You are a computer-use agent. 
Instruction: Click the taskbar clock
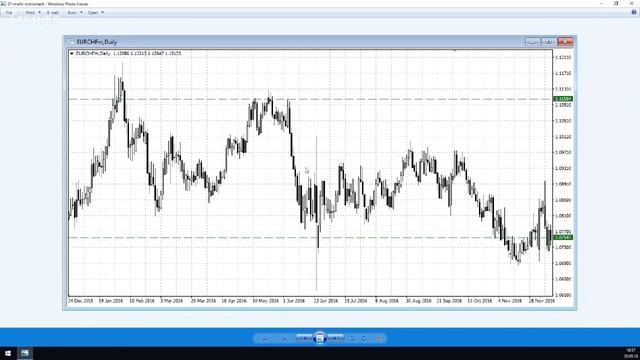(x=631, y=353)
